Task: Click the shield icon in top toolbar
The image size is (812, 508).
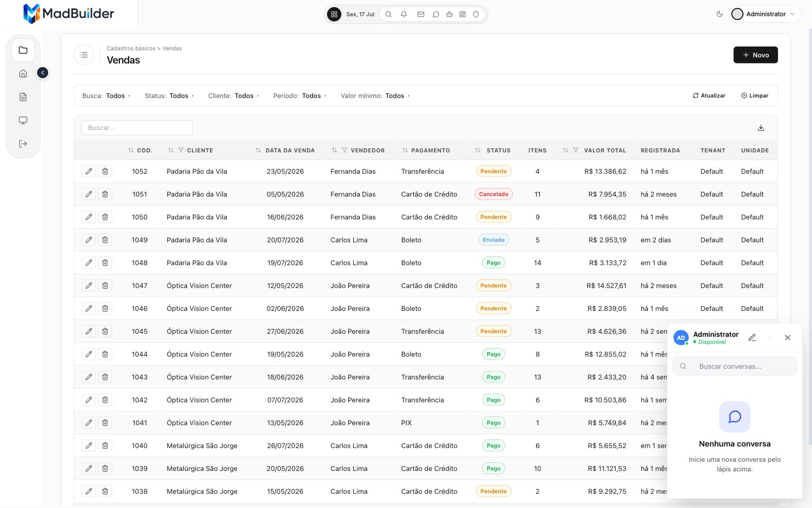Action: click(476, 14)
